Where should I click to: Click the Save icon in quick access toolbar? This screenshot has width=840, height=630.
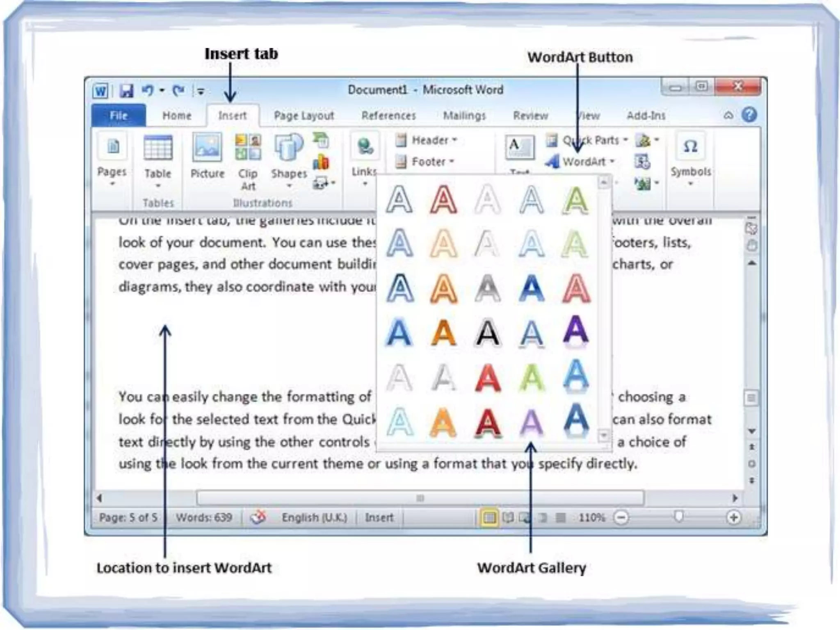coord(126,91)
